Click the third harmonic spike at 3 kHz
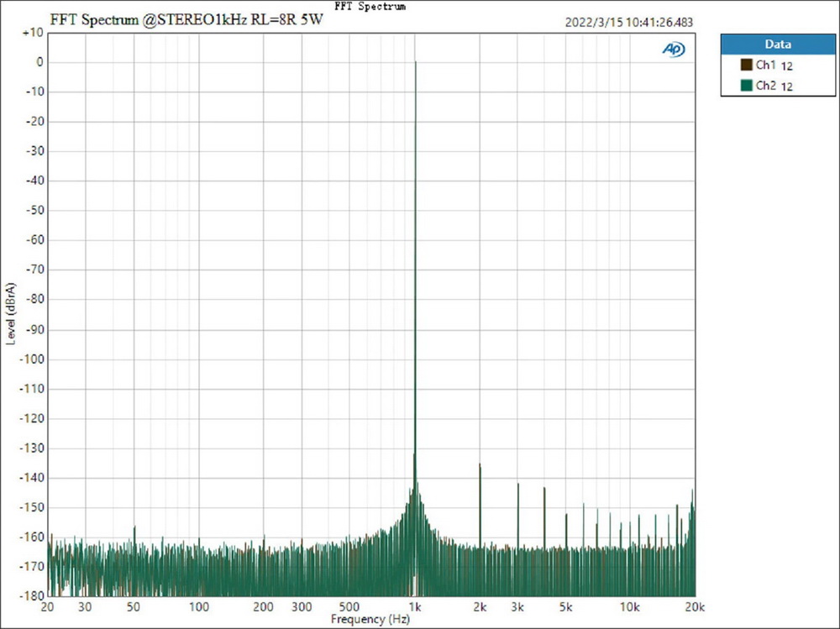Image resolution: width=840 pixels, height=629 pixels. 518,484
